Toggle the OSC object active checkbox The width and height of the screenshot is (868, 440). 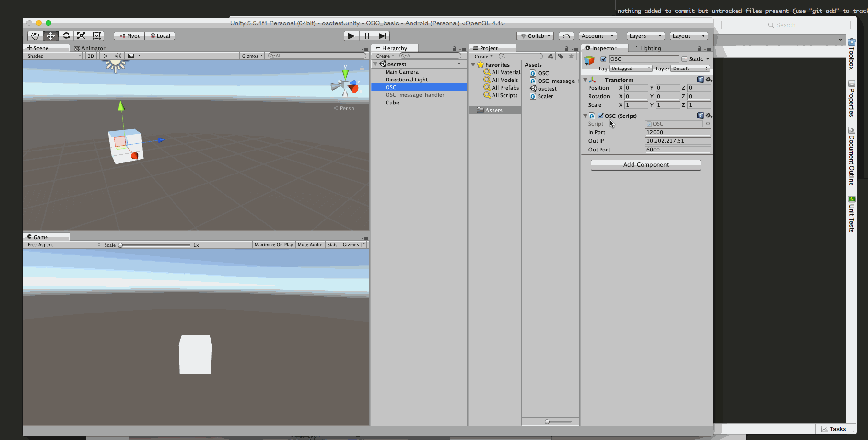tap(604, 59)
